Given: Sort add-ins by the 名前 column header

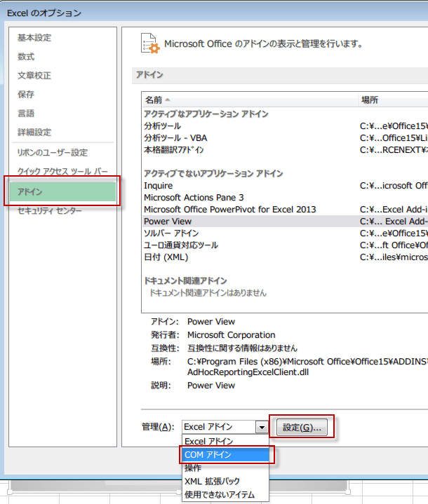Looking at the screenshot, I should tap(250, 100).
